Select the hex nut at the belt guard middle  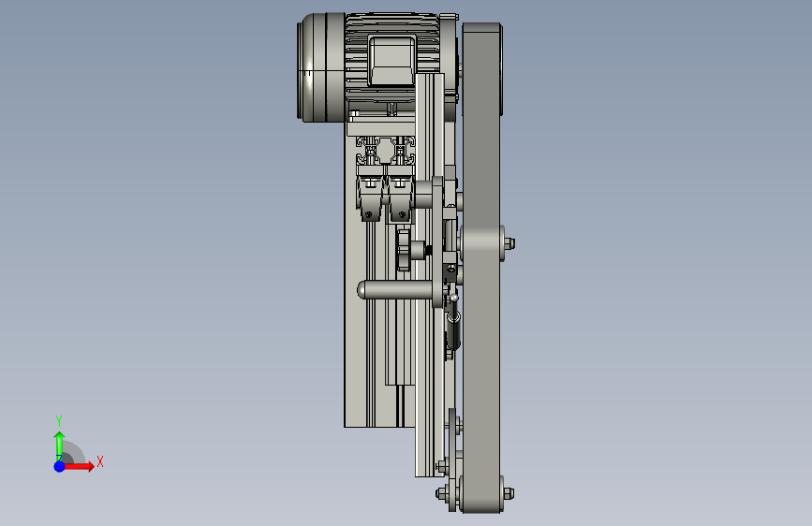[509, 242]
